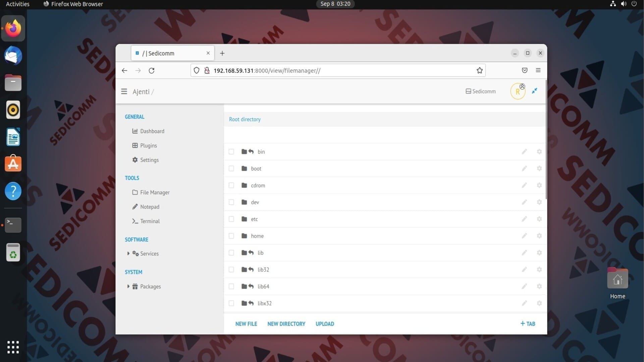The width and height of the screenshot is (644, 362).
Task: Click the pencil edit icon for bin
Action: pos(524,152)
